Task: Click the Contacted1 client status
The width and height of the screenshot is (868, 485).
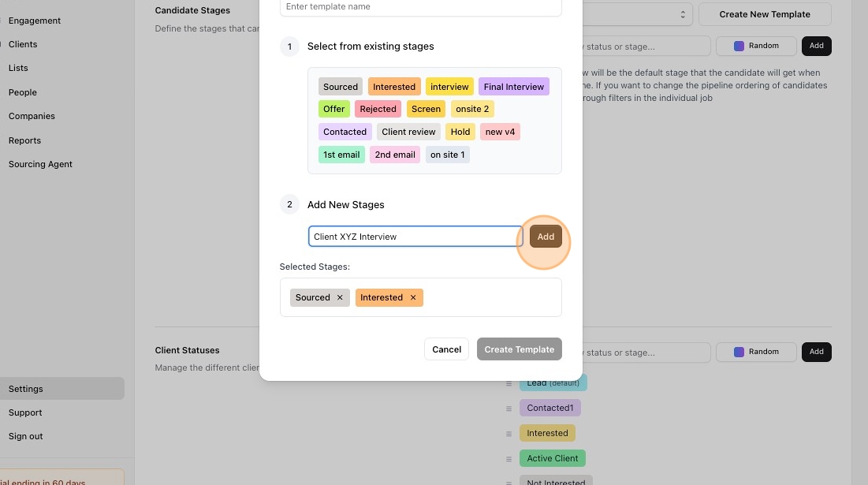Action: tap(550, 408)
